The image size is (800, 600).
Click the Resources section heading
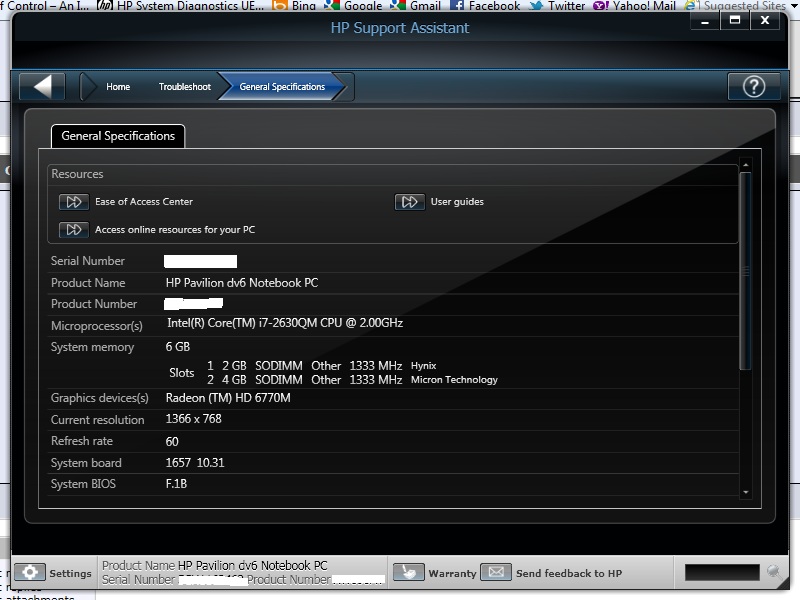click(77, 174)
